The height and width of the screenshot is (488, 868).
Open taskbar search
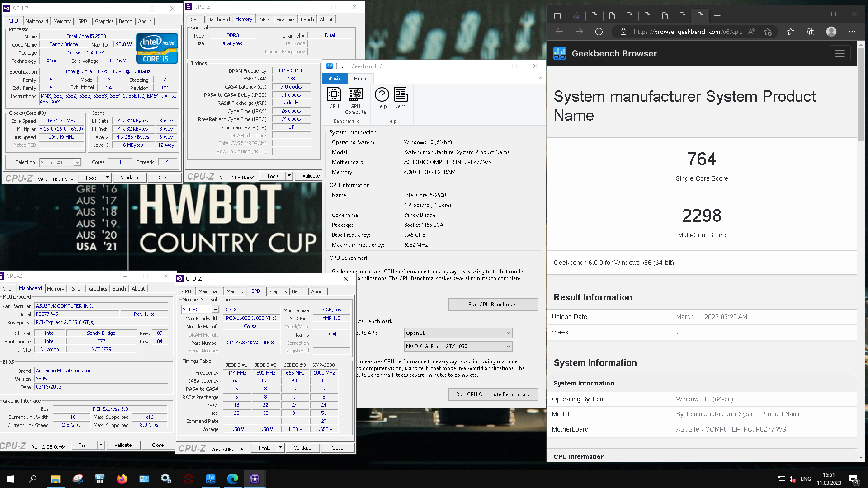(33, 479)
